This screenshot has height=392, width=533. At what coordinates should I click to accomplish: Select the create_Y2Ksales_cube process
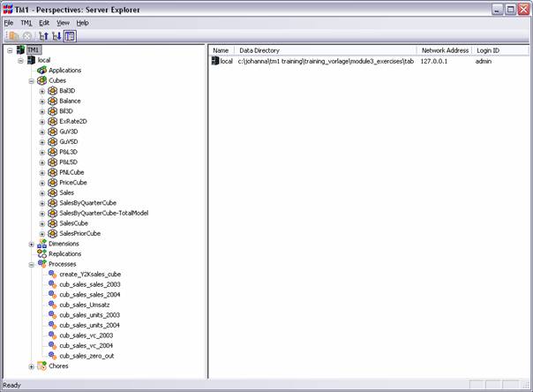(x=96, y=275)
